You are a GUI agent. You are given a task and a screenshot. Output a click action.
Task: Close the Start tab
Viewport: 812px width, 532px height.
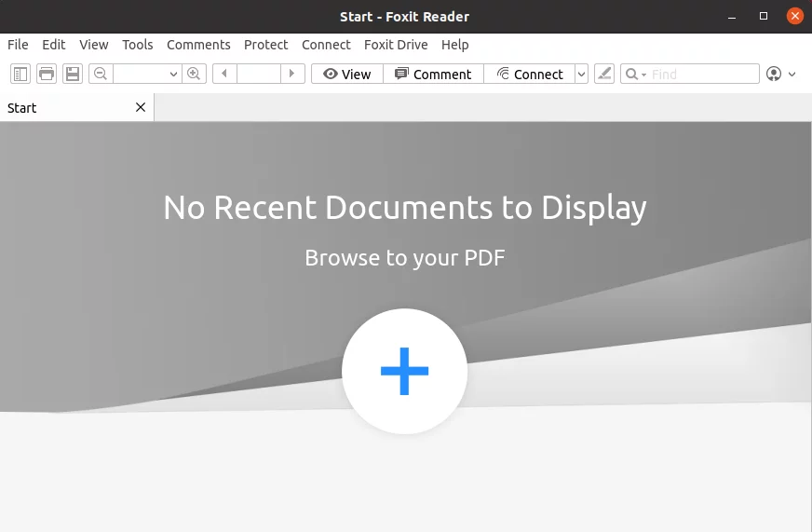coord(141,107)
